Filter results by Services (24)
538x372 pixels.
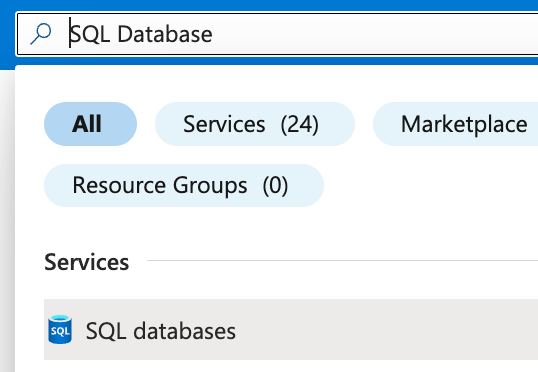point(255,124)
